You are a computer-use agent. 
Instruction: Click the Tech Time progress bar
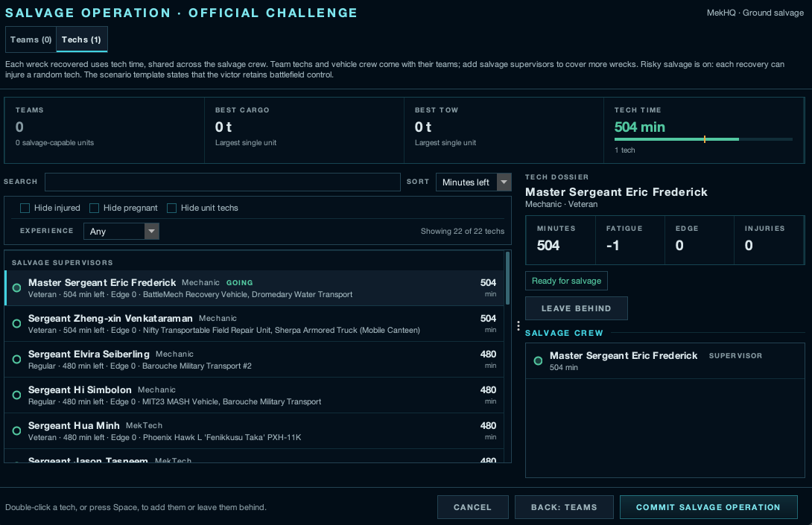(703, 139)
